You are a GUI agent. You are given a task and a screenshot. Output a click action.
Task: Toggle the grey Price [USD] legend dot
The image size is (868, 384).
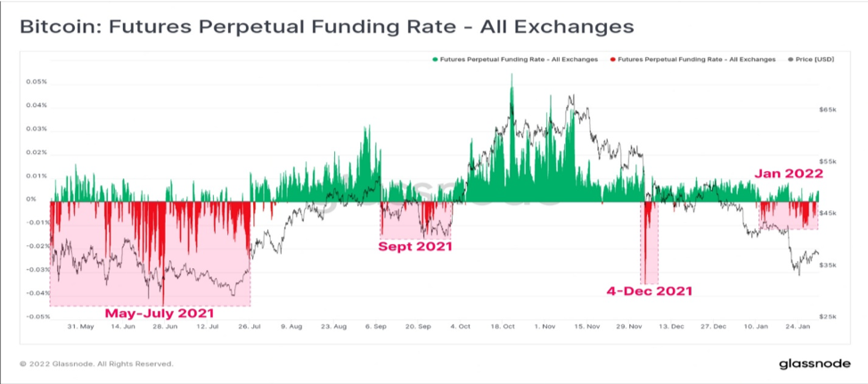tap(790, 59)
